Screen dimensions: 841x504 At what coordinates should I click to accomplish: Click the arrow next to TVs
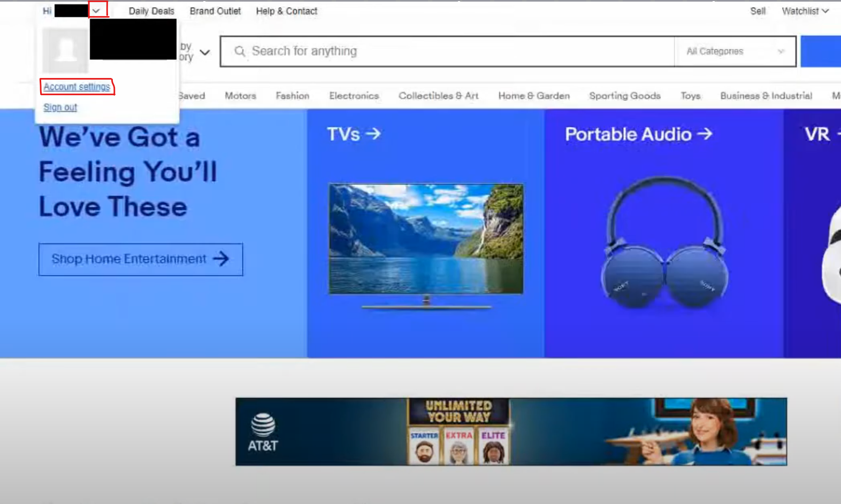point(373,134)
